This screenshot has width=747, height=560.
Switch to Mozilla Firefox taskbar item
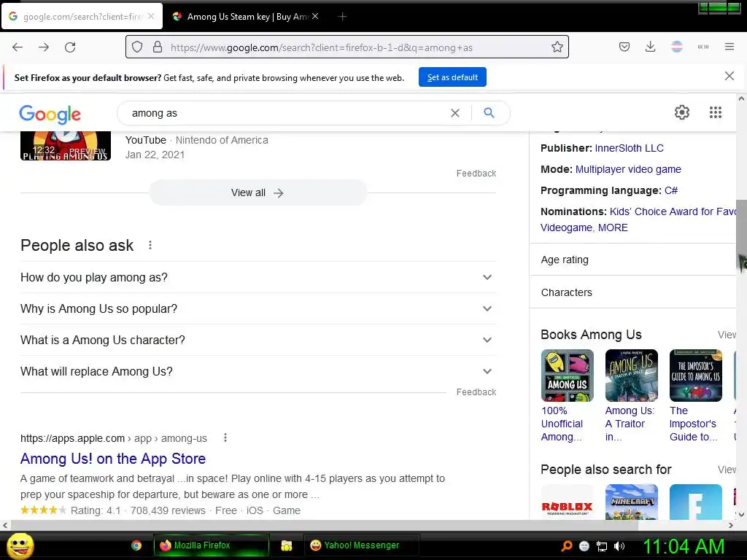click(212, 545)
